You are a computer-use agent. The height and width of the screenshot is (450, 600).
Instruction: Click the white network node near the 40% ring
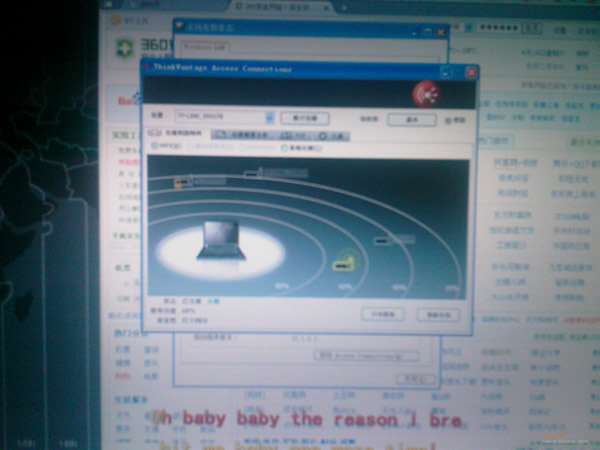[x=382, y=241]
